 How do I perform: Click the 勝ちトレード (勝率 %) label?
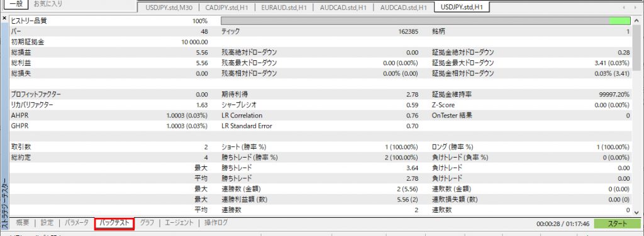click(250, 158)
